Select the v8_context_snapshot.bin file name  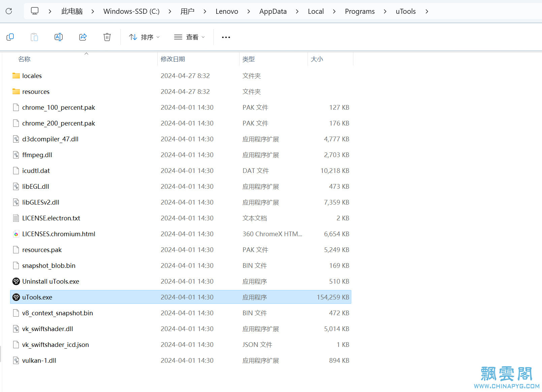(58, 313)
